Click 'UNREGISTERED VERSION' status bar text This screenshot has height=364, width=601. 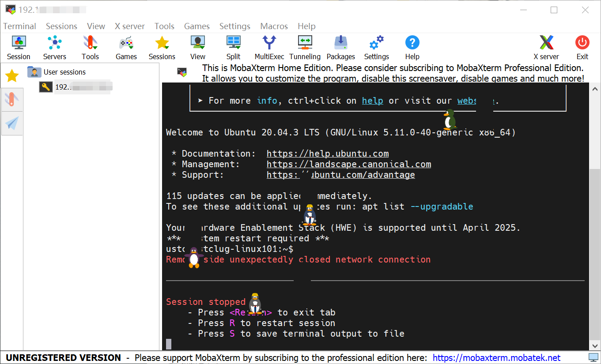[x=63, y=357]
